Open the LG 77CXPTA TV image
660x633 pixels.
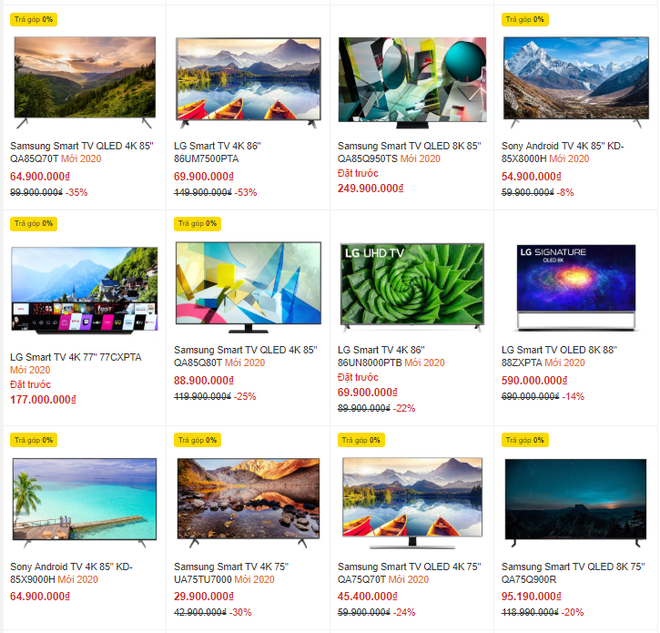click(85, 290)
